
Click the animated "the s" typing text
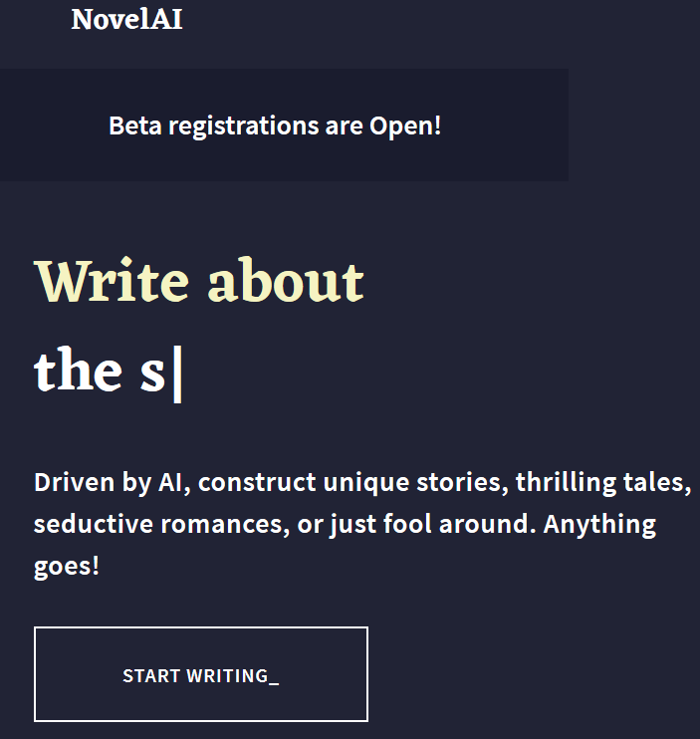pos(99,370)
